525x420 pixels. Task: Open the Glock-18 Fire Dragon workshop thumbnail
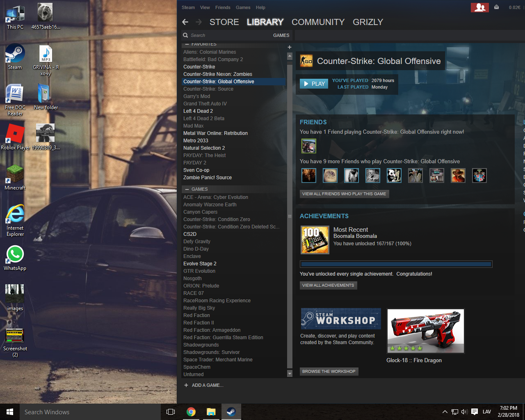(x=426, y=331)
